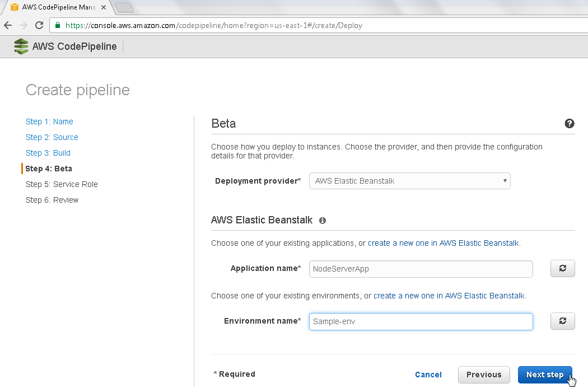The width and height of the screenshot is (588, 388).
Task: Click the Create pipeline heading
Action: [x=78, y=90]
